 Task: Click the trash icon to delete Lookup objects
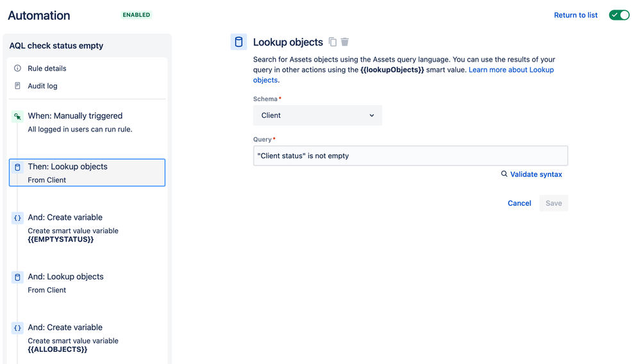(345, 42)
